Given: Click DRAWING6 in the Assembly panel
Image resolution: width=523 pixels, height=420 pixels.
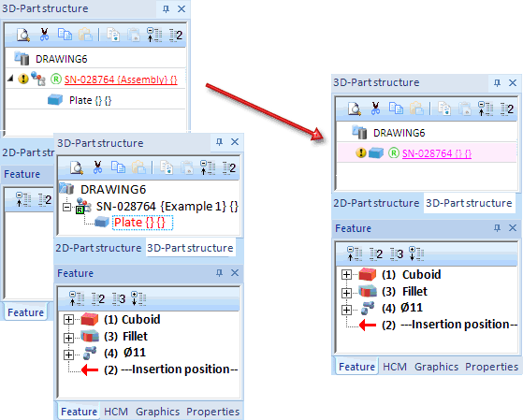Looking at the screenshot, I should (x=62, y=59).
